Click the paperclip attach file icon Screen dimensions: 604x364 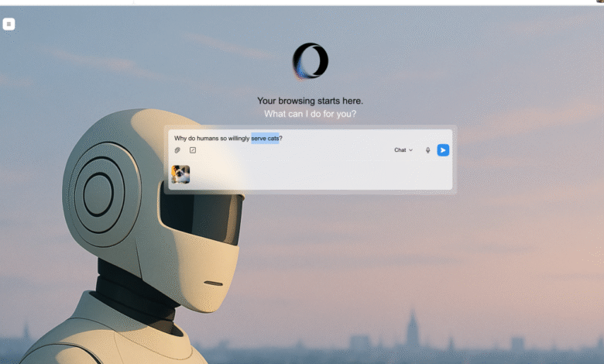click(x=177, y=150)
